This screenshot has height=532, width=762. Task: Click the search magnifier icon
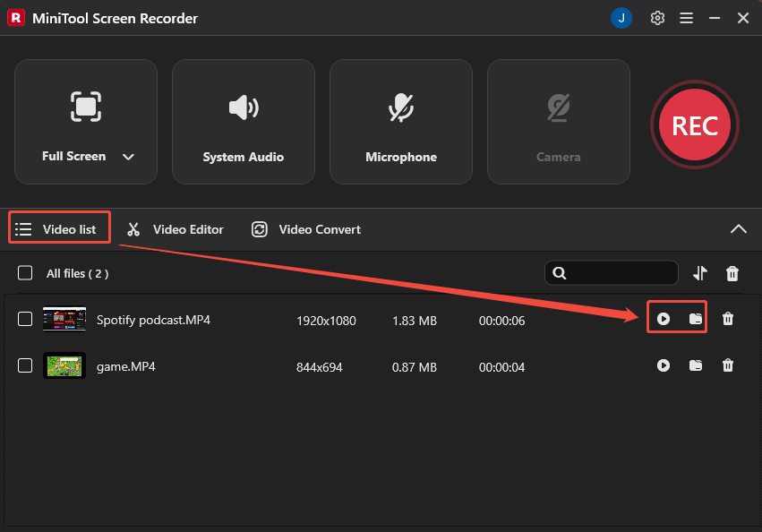560,273
